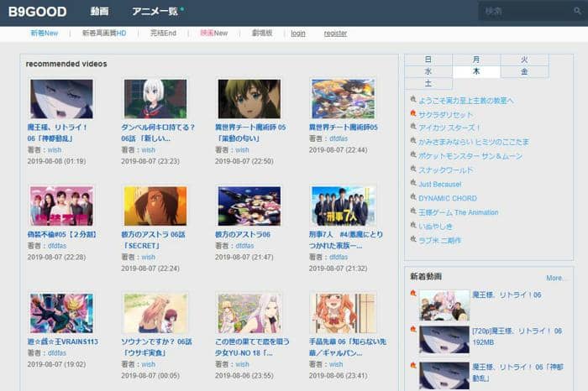Open DYNAMIC CHORD link
Viewport: 588px width, 391px height.
coord(448,198)
